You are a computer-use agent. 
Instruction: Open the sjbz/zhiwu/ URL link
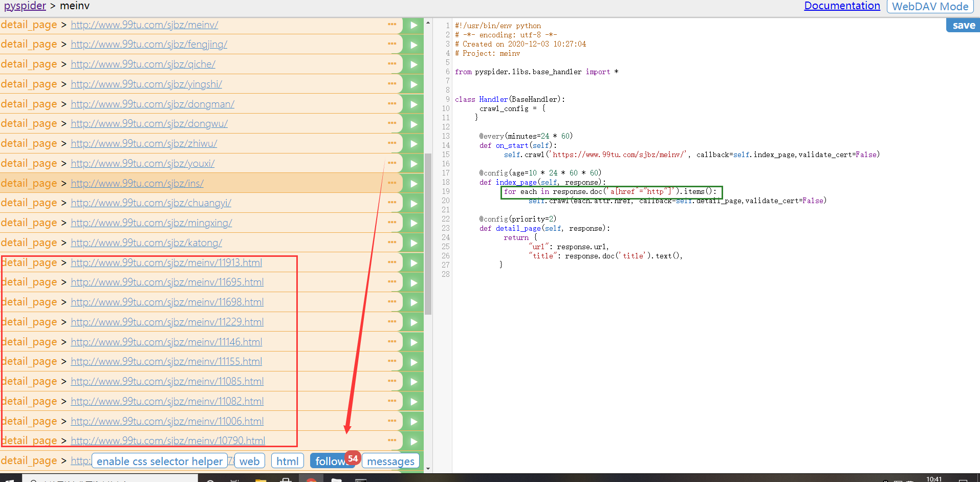[144, 143]
